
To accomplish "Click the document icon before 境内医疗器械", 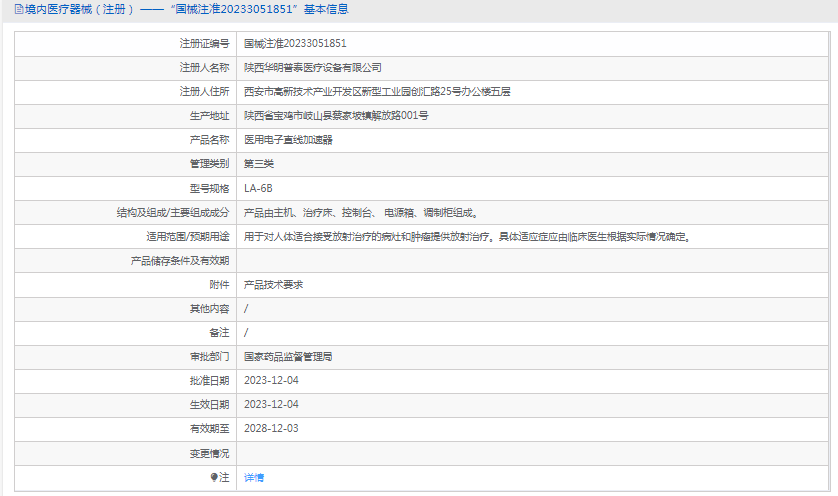I will pos(19,9).
